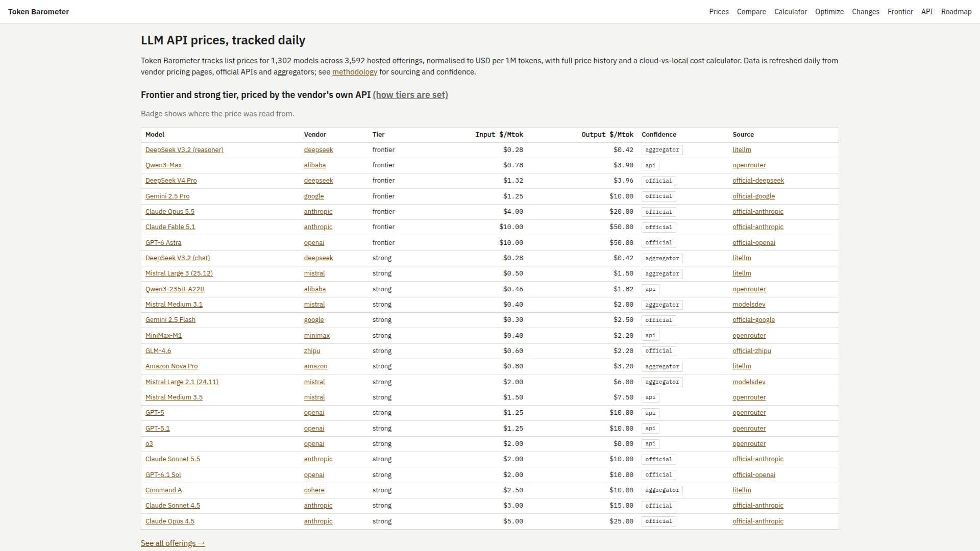This screenshot has width=980, height=551.
Task: Go to Frontier in the navigation
Action: pos(900,12)
